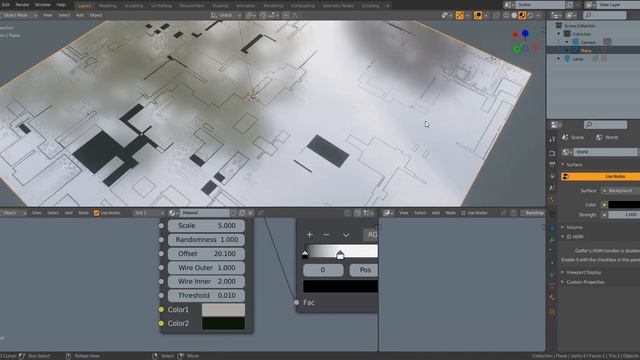Open the Render properties tab
The width and height of the screenshot is (640, 360).
pyautogui.click(x=552, y=153)
